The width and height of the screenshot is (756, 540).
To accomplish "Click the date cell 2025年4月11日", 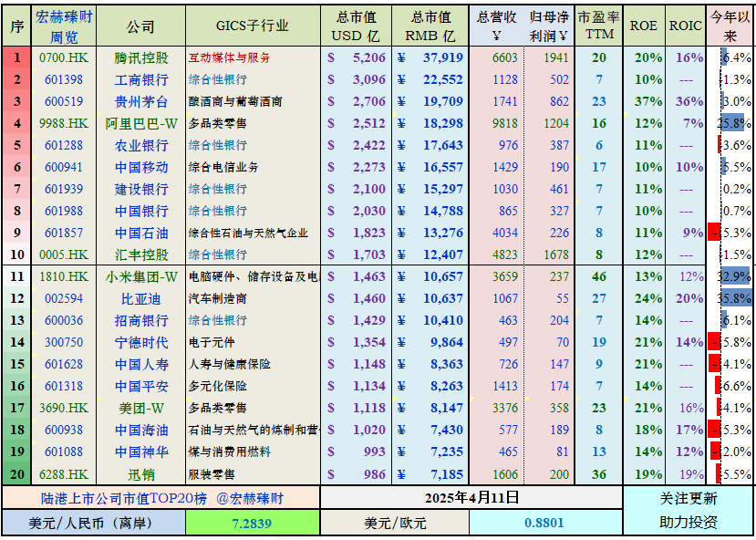I will pyautogui.click(x=471, y=497).
